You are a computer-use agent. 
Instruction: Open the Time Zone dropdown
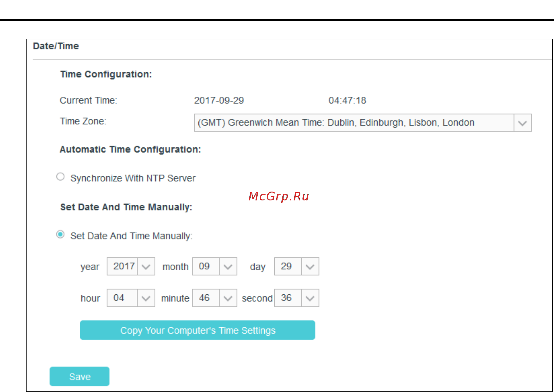coord(363,123)
